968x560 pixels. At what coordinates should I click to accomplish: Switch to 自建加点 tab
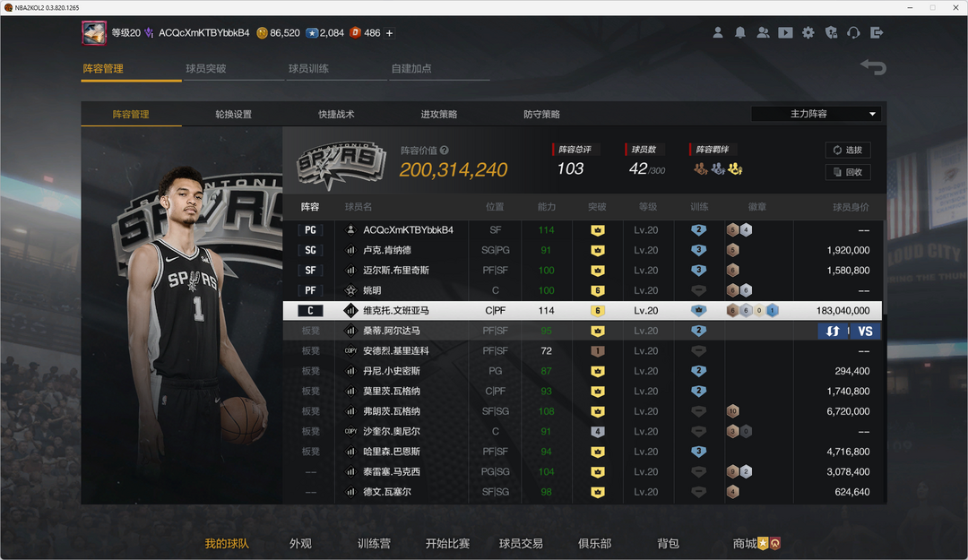[x=411, y=68]
